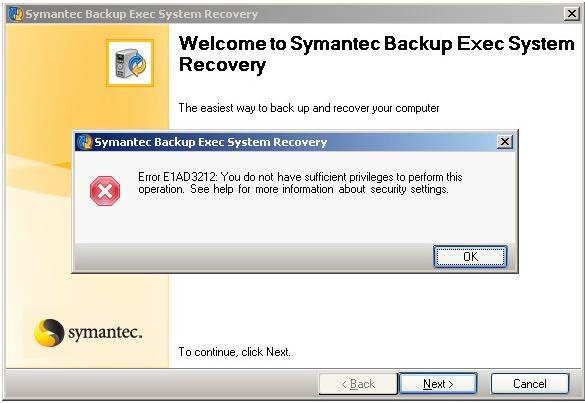Image resolution: width=585 pixels, height=403 pixels.
Task: Click the Welcome to Symantec Backup Exec heading
Action: click(376, 54)
